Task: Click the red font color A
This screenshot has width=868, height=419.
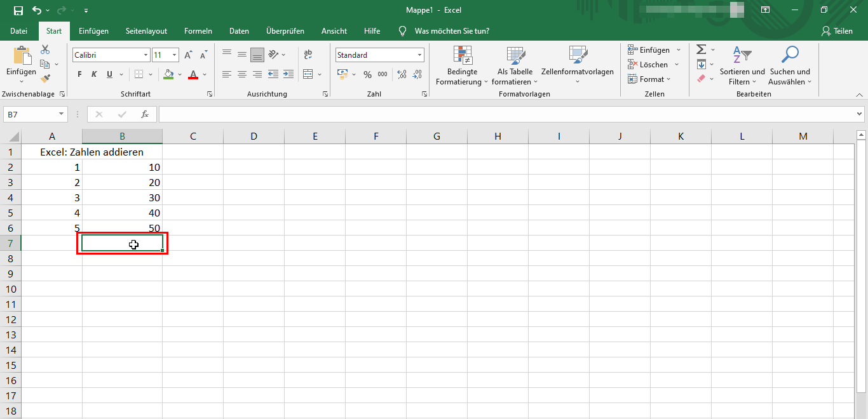Action: pyautogui.click(x=193, y=74)
